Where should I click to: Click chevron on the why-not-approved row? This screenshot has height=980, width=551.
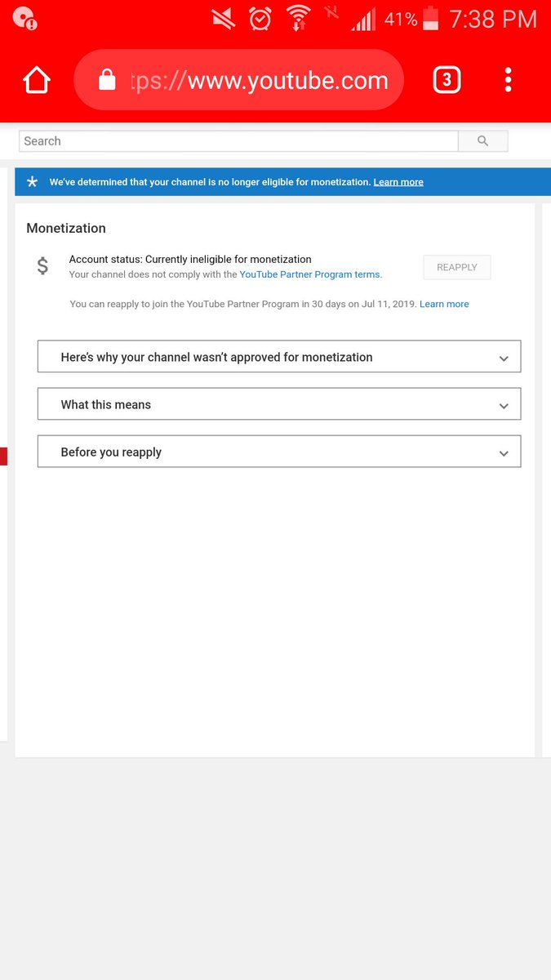click(x=504, y=359)
